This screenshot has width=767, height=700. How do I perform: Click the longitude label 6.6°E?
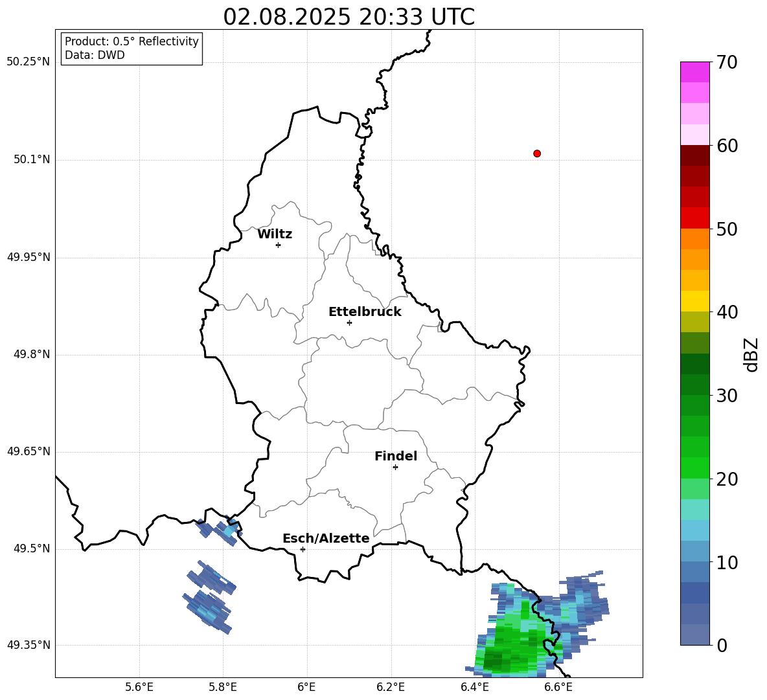pyautogui.click(x=558, y=687)
